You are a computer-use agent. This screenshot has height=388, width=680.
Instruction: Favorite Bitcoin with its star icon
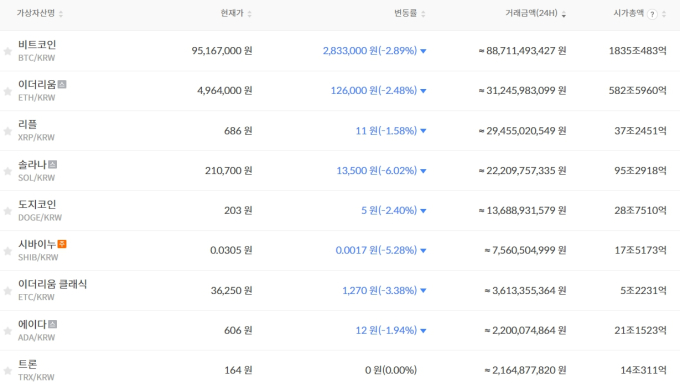point(7,52)
